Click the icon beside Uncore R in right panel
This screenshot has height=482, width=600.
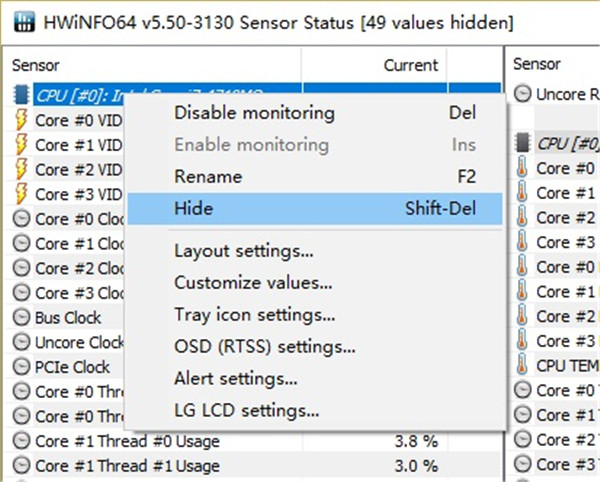point(523,94)
